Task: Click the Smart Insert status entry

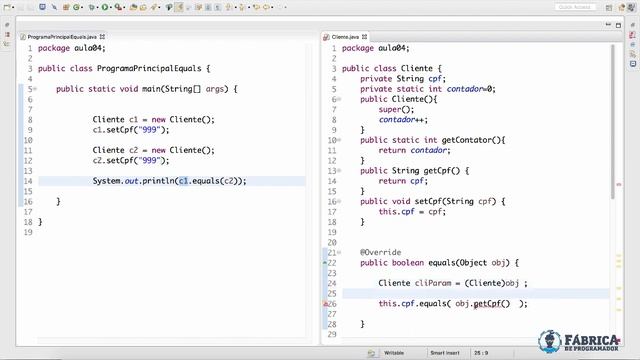Action: [444, 353]
